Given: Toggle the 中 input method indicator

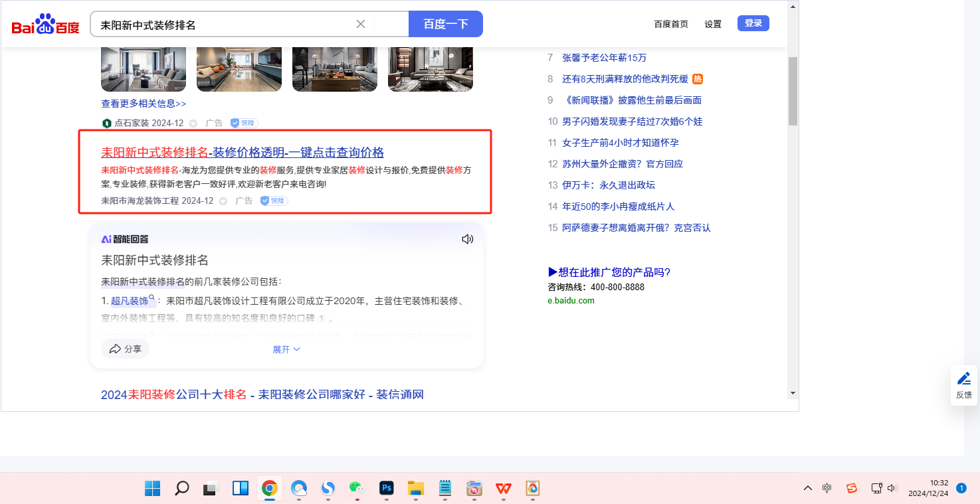Looking at the screenshot, I should [827, 488].
